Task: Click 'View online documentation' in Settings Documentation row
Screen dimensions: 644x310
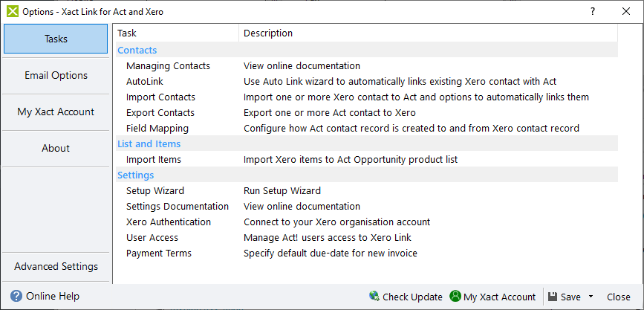Action: [302, 207]
